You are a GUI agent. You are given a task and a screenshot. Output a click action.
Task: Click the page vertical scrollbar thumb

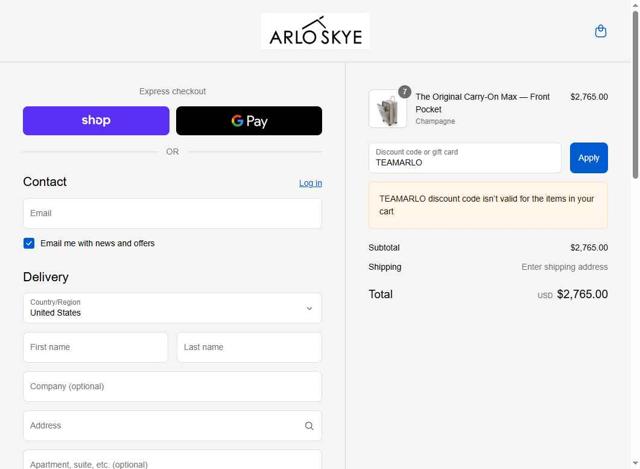[x=636, y=95]
